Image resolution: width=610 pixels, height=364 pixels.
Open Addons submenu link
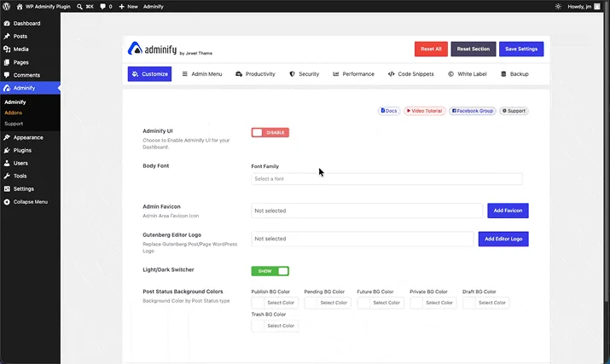coord(14,113)
